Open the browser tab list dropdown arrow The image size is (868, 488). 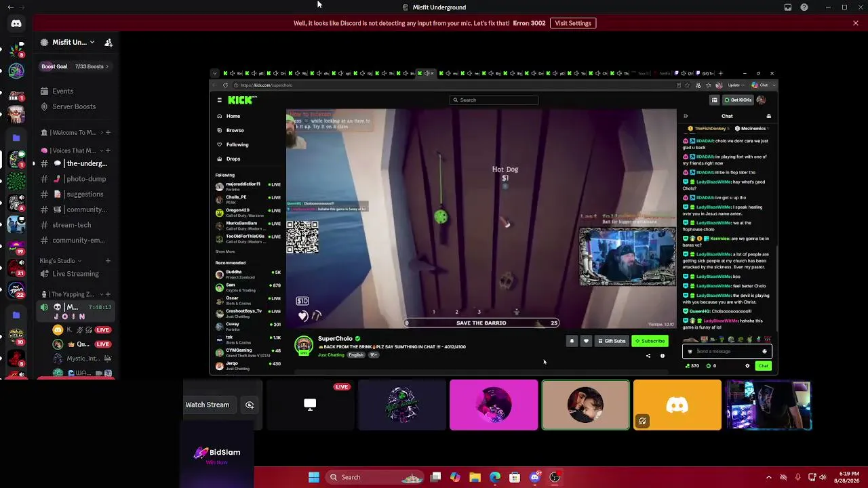pyautogui.click(x=215, y=73)
